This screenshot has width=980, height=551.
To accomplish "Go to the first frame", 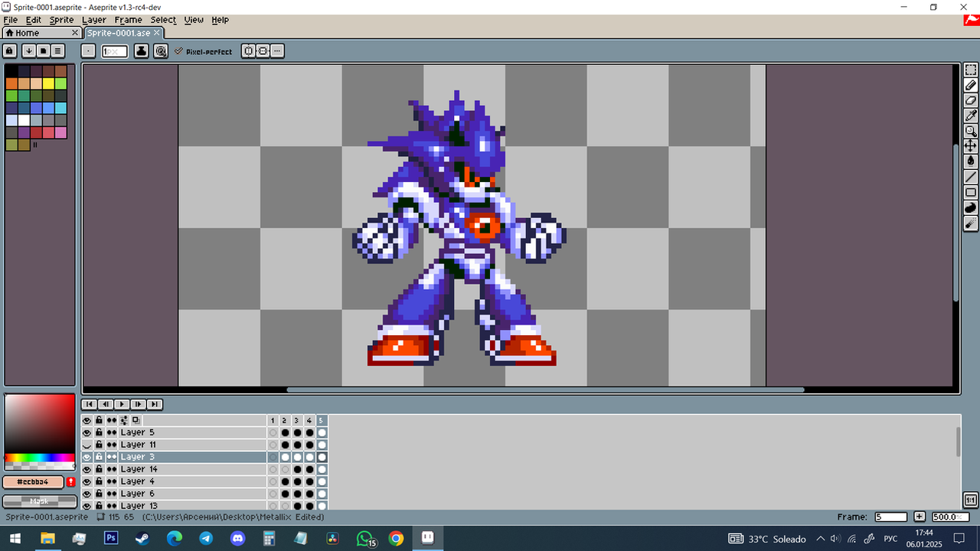I will 89,404.
